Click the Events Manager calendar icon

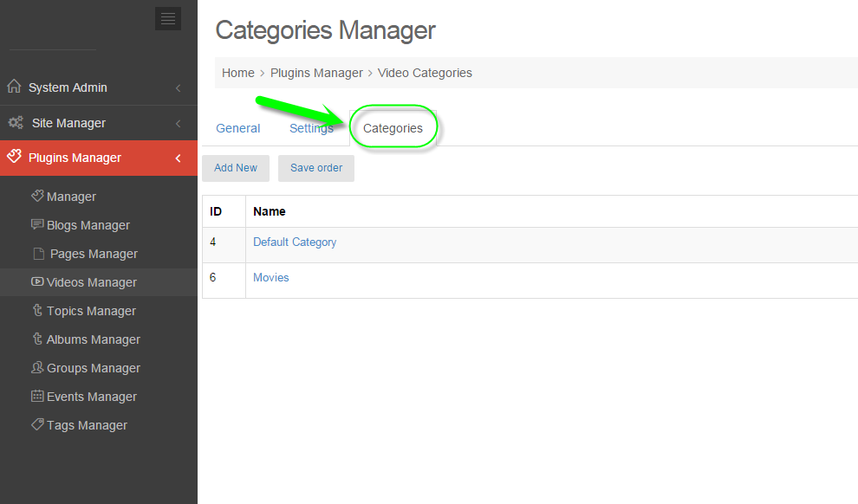pyautogui.click(x=37, y=396)
